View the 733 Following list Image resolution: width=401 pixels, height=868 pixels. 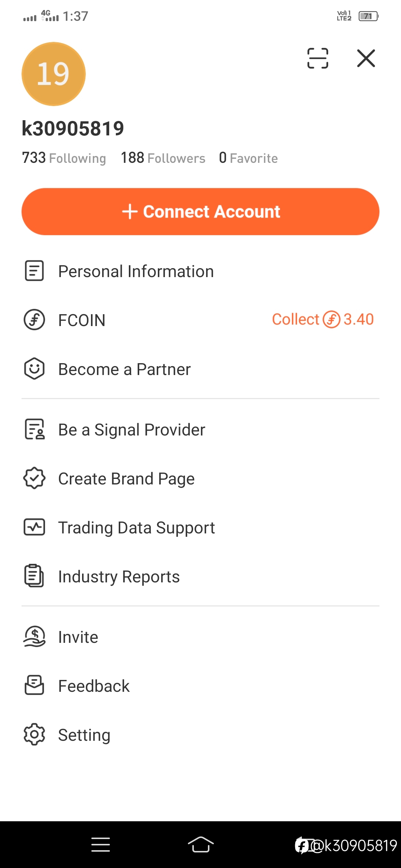64,158
